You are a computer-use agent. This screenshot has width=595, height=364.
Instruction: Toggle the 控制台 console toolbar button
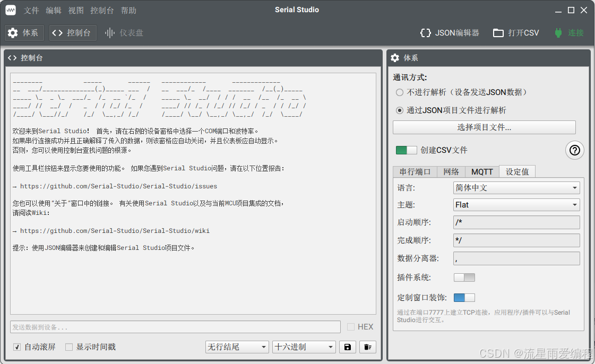point(73,33)
